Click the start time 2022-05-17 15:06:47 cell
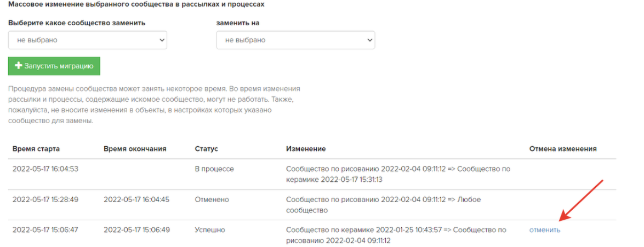This screenshot has height=247, width=644. pyautogui.click(x=45, y=230)
